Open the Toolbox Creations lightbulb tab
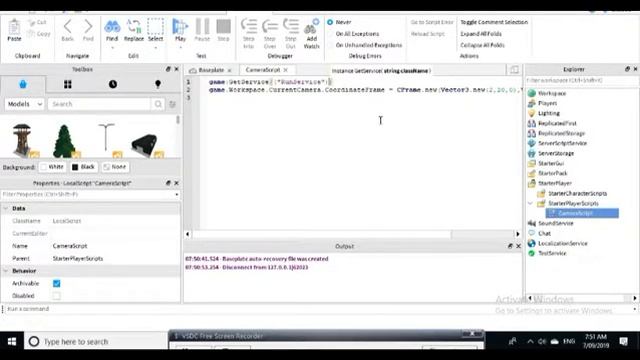This screenshot has width=640, height=360. coord(158,84)
